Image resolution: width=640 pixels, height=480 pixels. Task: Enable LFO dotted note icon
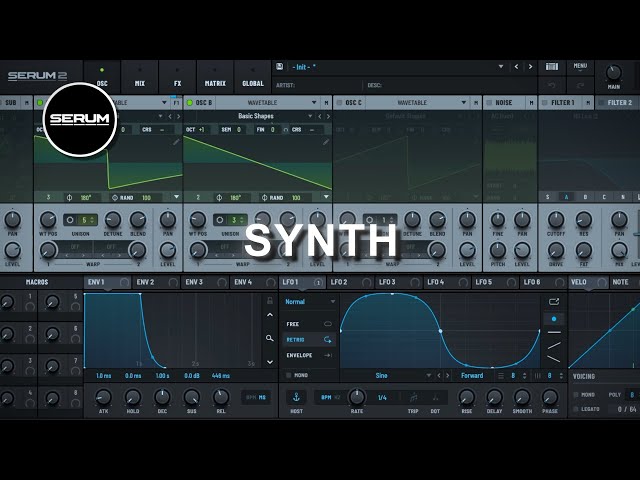[436, 397]
